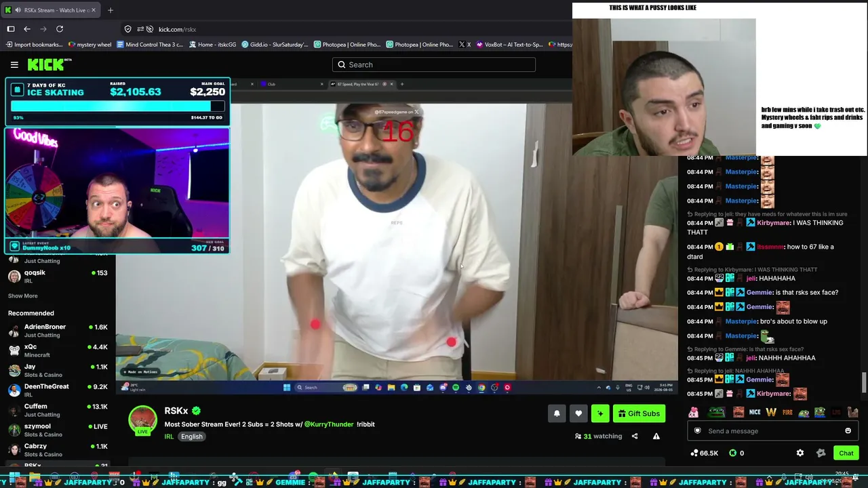Open the Recommended section heading
Screen dimensions: 868x488
[31, 313]
